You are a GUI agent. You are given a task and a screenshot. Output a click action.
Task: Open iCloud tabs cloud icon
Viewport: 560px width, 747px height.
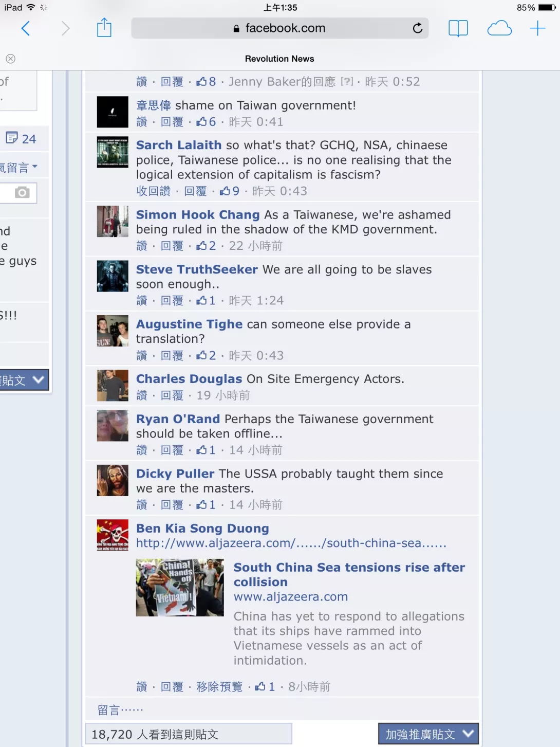coord(499,28)
